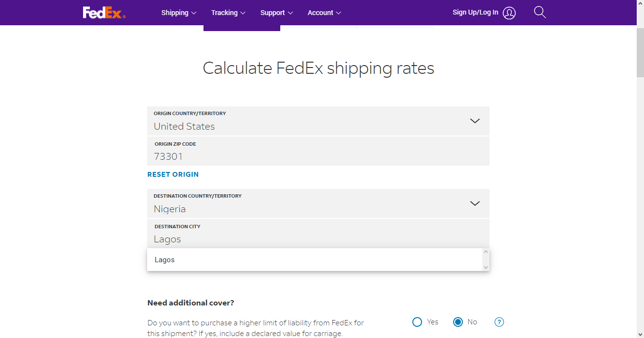
Task: Click into the Destination City field
Action: (318, 234)
